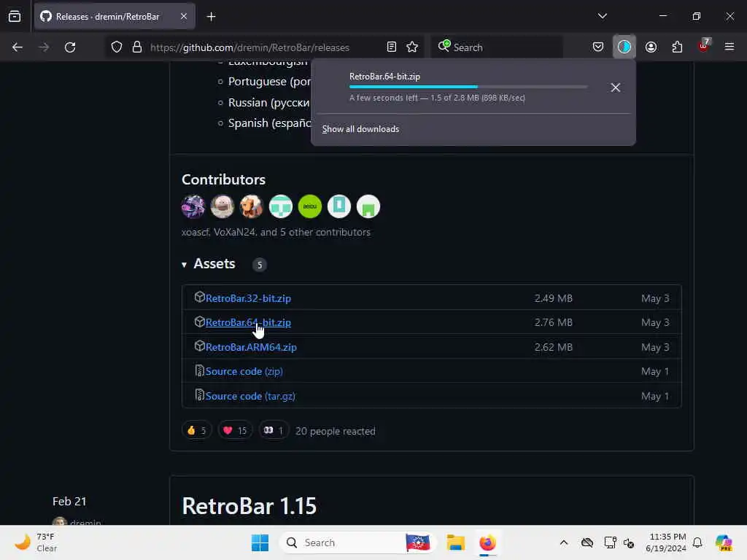Open the tracking protection shield icon
The image size is (747, 560).
pyautogui.click(x=117, y=47)
